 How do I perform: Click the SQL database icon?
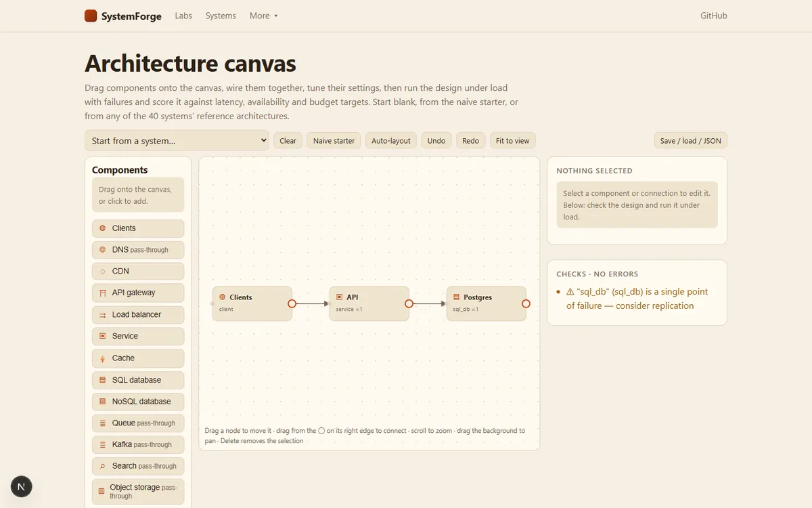click(102, 380)
